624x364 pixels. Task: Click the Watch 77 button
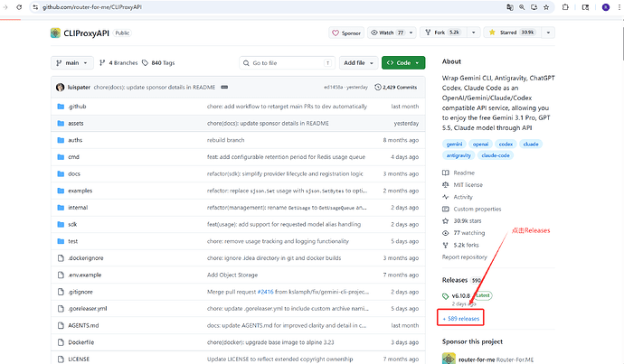[x=387, y=33]
